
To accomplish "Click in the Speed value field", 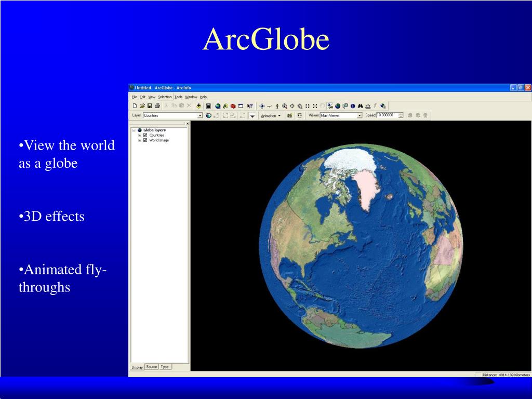I will coord(387,115).
